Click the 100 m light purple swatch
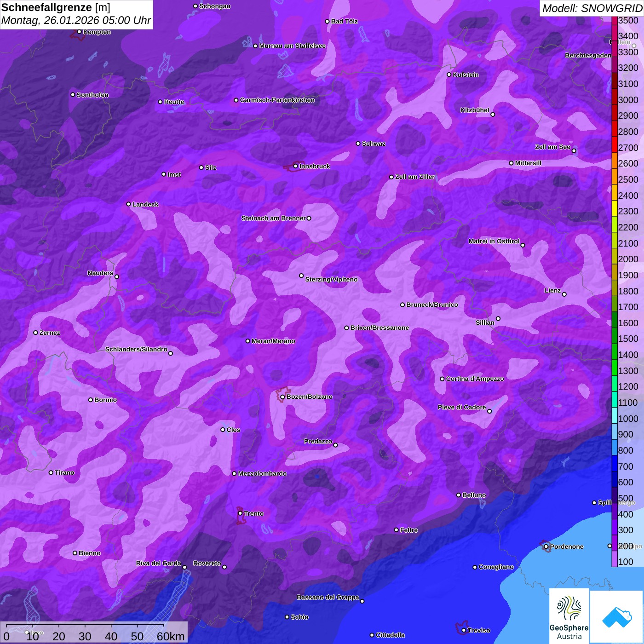 coord(614,558)
